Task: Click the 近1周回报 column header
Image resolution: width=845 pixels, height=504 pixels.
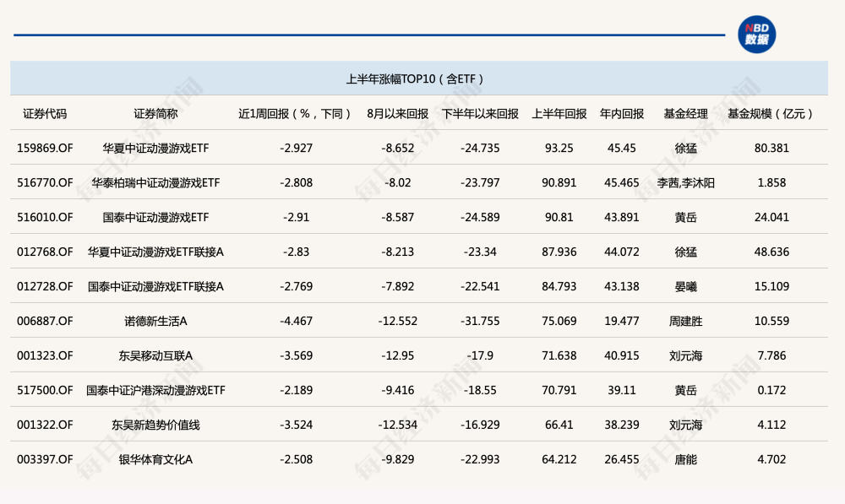Action: [296, 114]
